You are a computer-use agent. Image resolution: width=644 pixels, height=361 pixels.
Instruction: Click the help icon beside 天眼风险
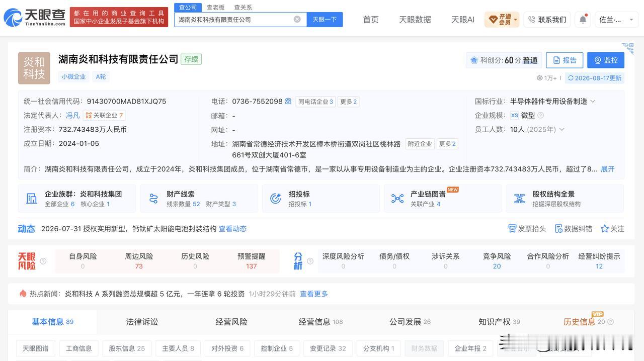pos(43,261)
